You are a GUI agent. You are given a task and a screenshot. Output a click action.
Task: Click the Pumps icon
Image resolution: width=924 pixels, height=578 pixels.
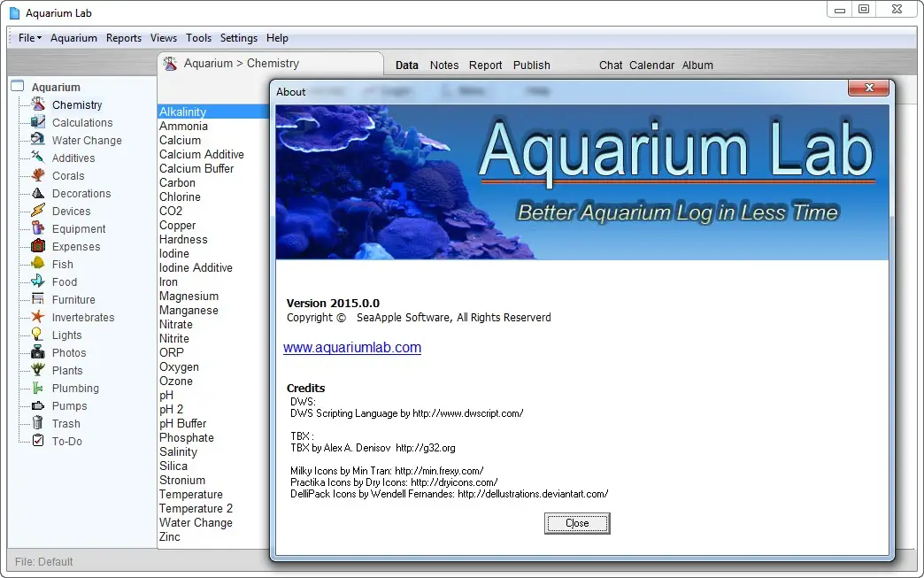[38, 405]
